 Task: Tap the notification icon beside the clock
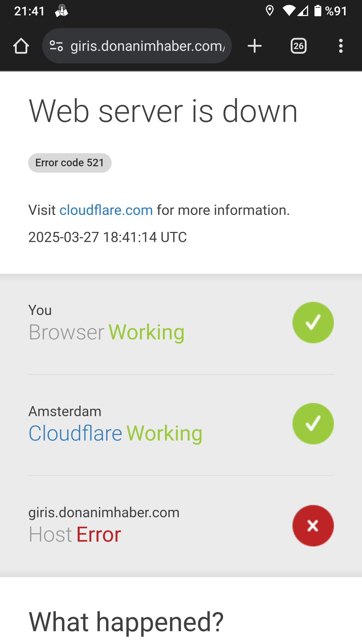click(62, 11)
